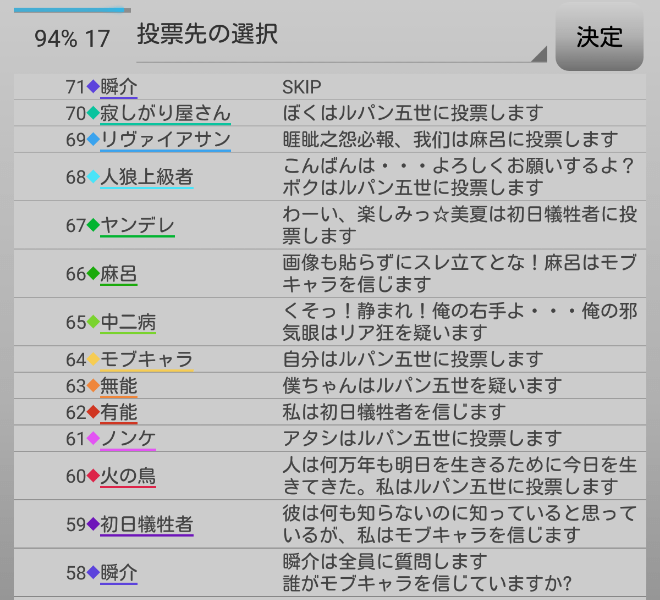Open player name 火の鳥
This screenshot has width=660, height=600.
(128, 476)
